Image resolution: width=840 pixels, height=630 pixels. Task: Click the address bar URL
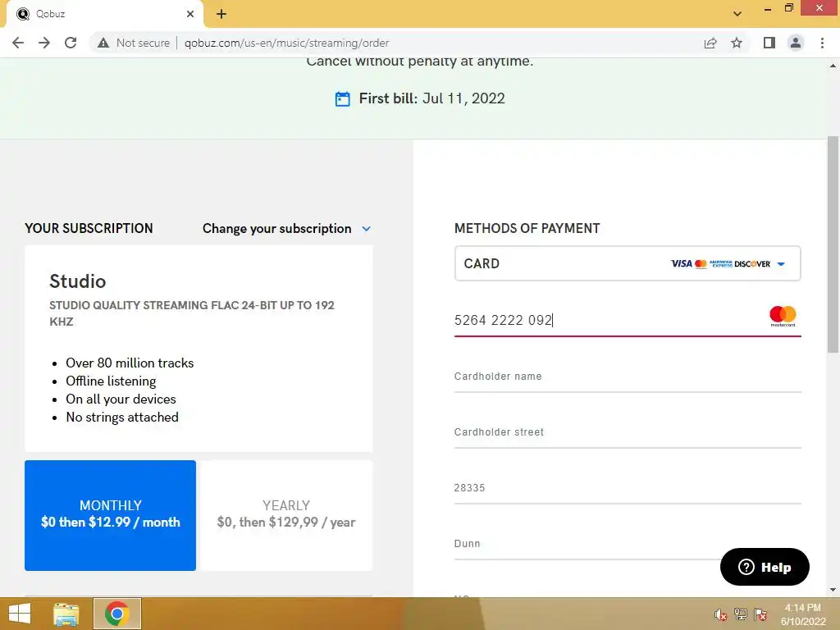coord(286,43)
